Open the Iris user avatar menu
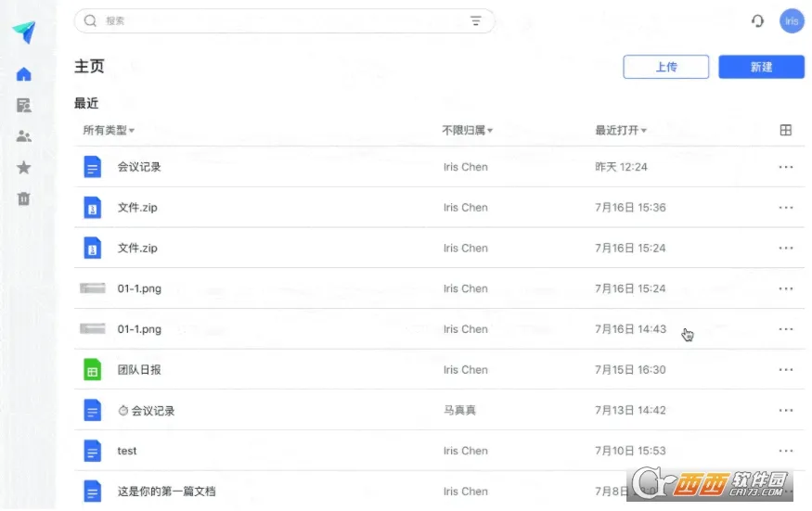 pos(791,21)
